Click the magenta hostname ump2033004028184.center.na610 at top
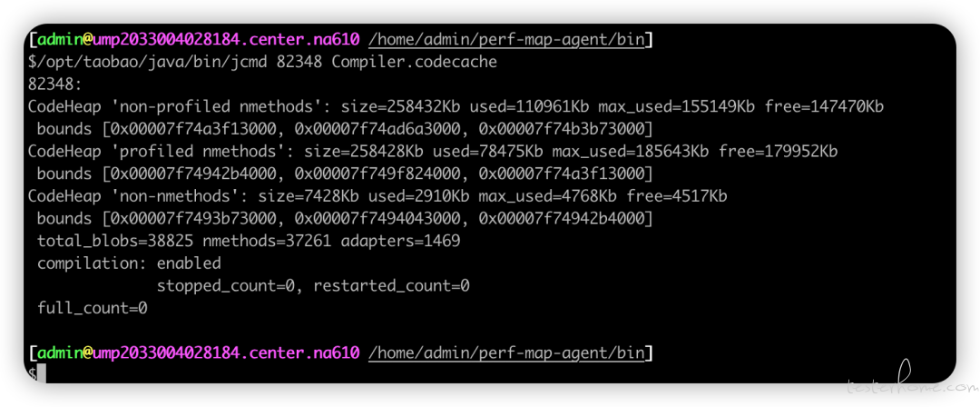Screen dimensions: 980x407 226,40
